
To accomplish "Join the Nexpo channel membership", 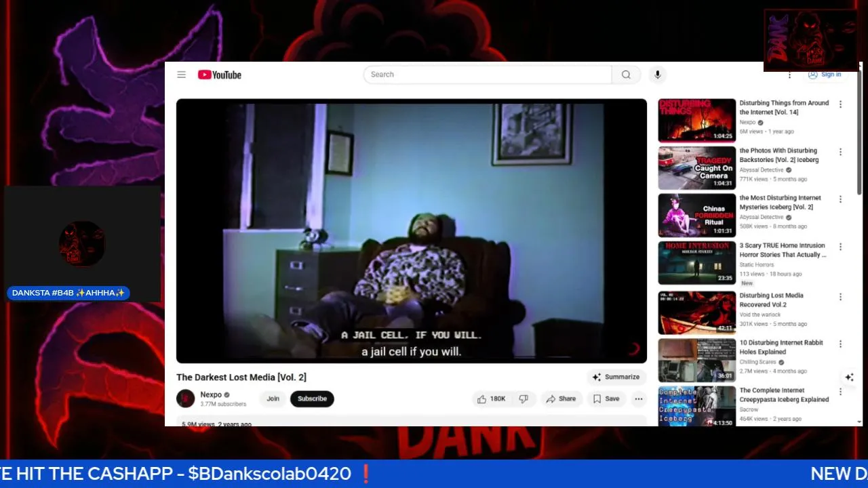I will [x=273, y=399].
